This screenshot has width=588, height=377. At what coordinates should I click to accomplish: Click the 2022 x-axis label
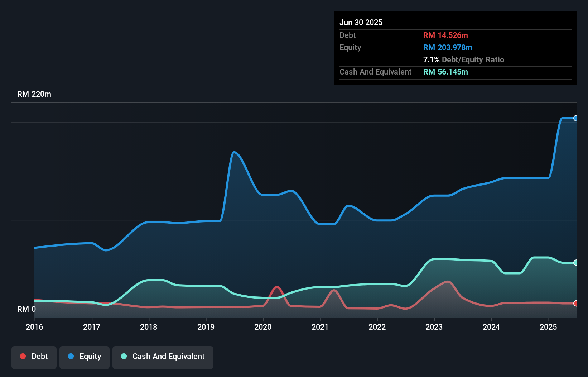point(377,327)
